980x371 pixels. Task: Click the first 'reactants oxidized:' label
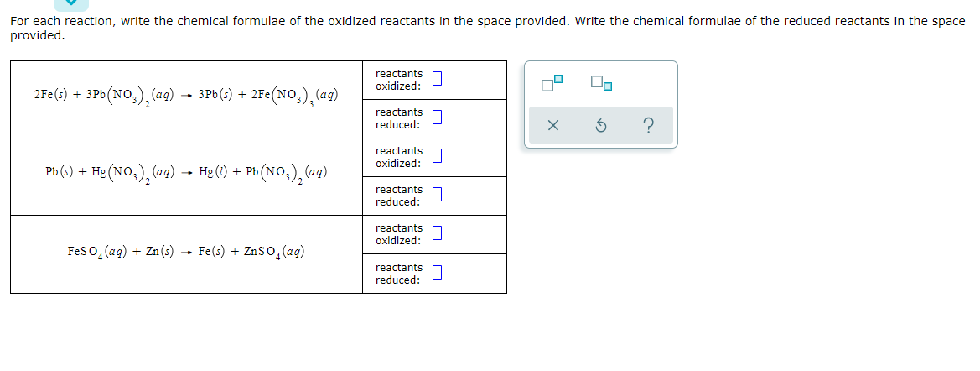tap(399, 80)
